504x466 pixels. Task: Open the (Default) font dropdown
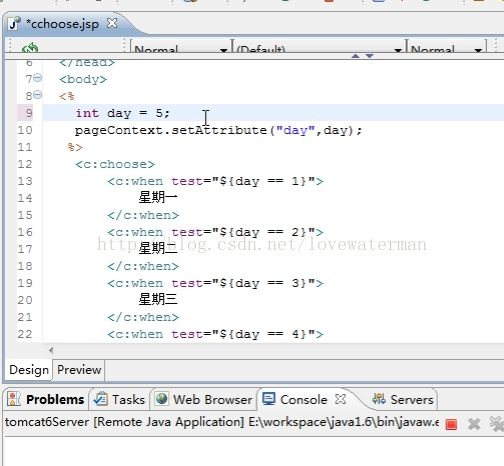[x=319, y=47]
